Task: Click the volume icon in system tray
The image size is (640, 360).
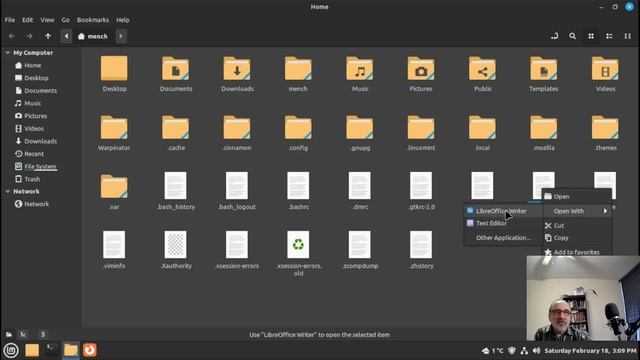Action: (x=536, y=351)
